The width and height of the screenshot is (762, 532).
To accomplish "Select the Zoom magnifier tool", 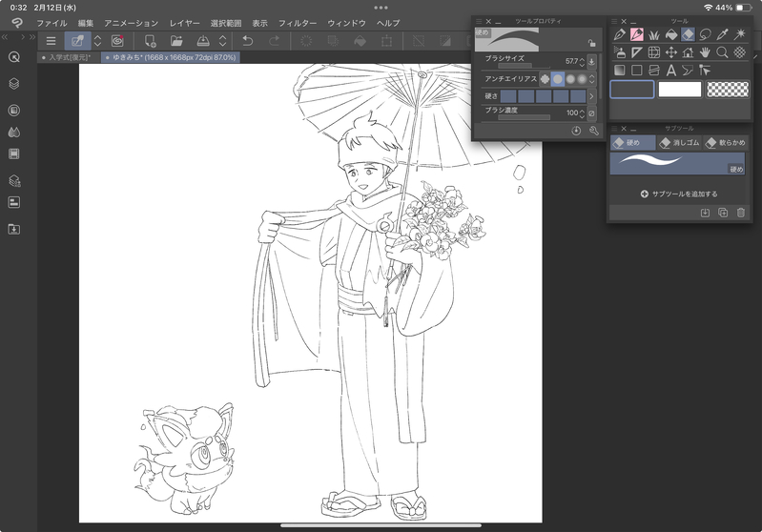I will click(x=722, y=52).
